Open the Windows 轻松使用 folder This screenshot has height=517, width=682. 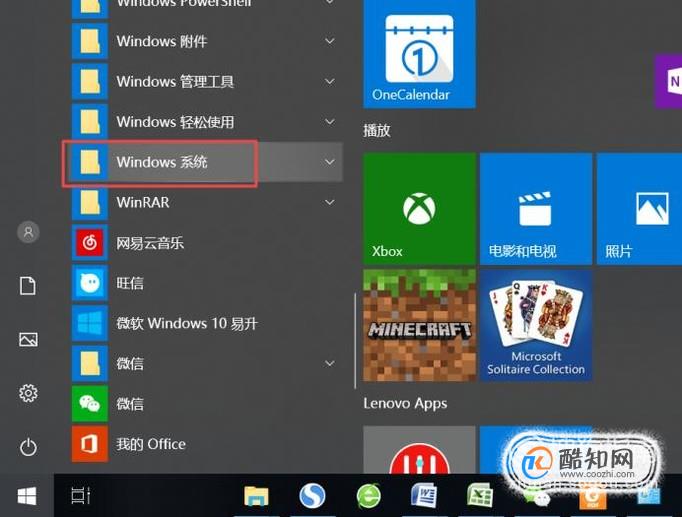[207, 122]
